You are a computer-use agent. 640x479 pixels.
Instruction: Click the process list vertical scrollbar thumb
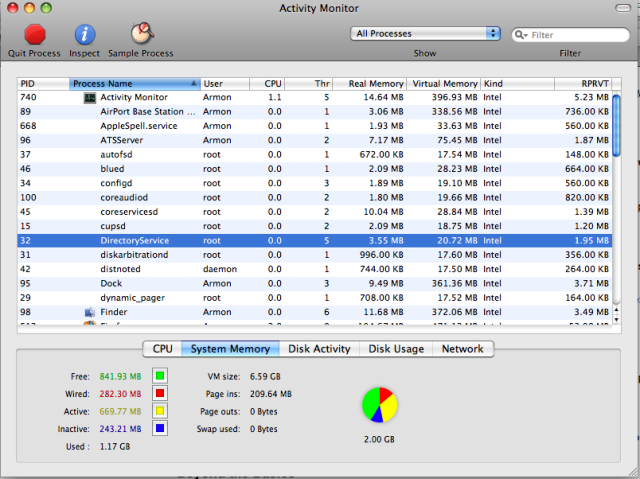pyautogui.click(x=617, y=125)
